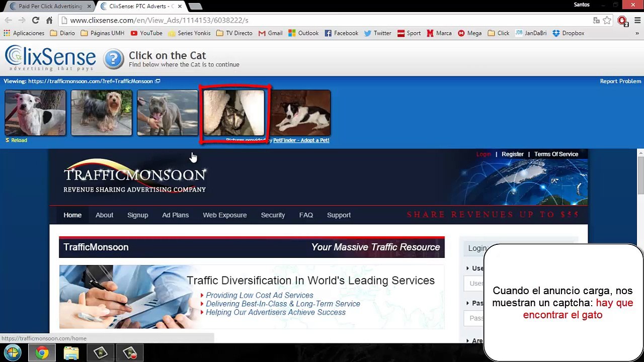
Task: Open the JanDaBri bookmark
Action: click(x=531, y=33)
